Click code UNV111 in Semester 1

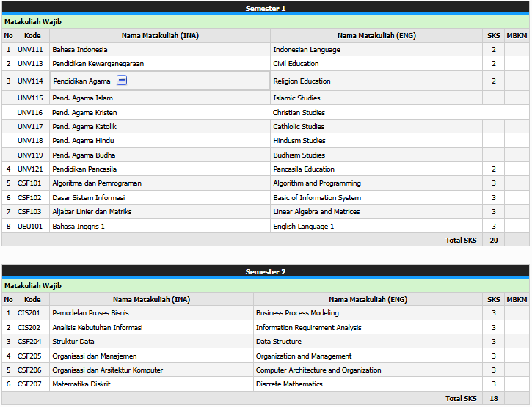[x=30, y=50]
